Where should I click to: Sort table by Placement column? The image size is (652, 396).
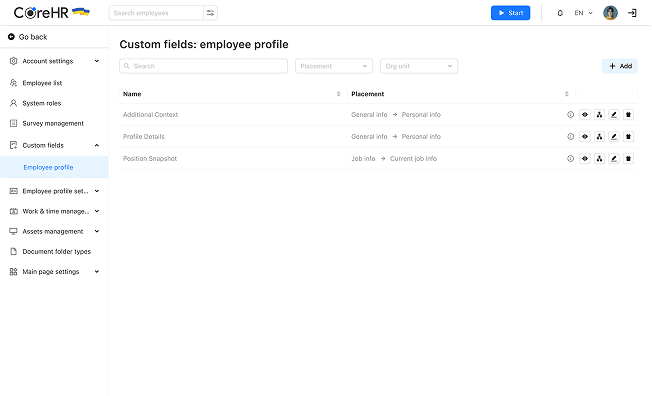pos(566,94)
